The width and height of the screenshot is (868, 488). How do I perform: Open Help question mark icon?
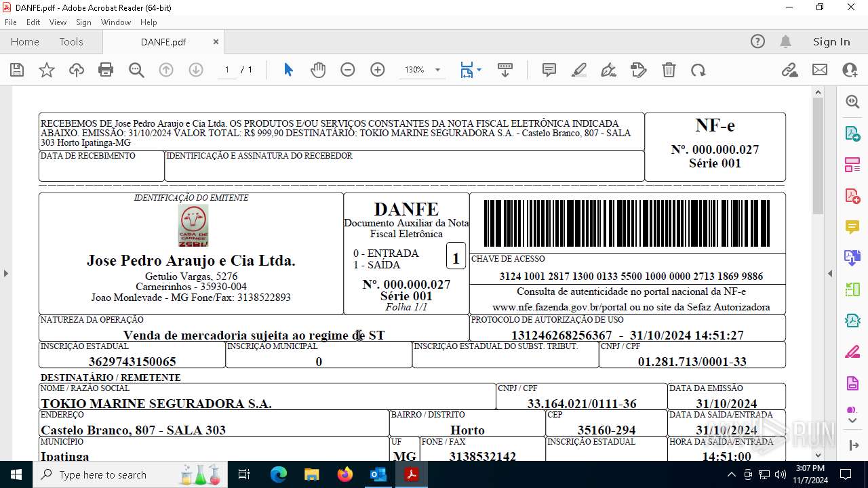[x=757, y=41]
